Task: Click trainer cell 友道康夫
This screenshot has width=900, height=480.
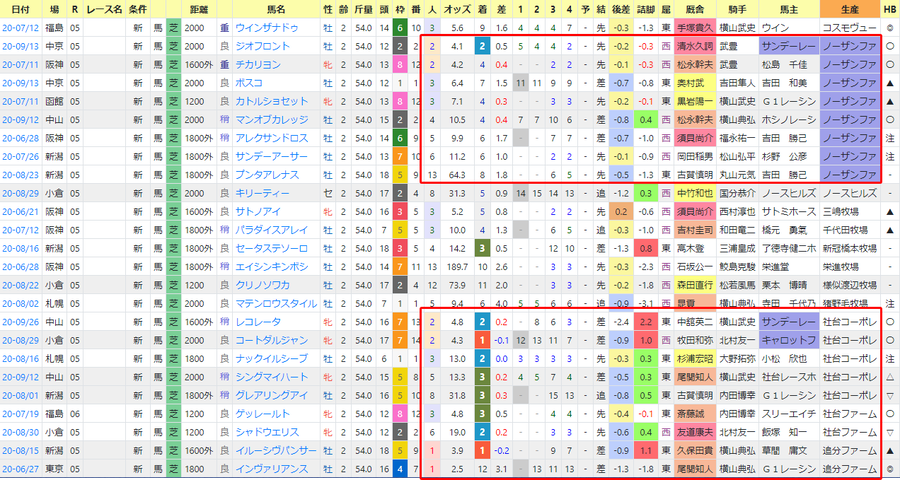Action: pos(696,432)
